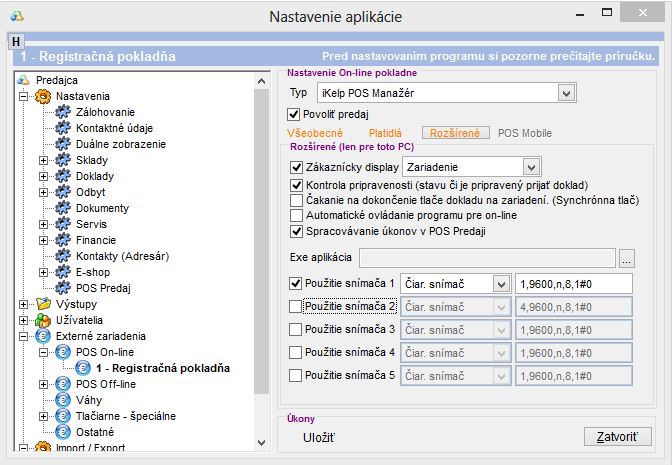Screen dimensions: 672x465
Task: Click the Výstupy folder icon
Action: [43, 304]
